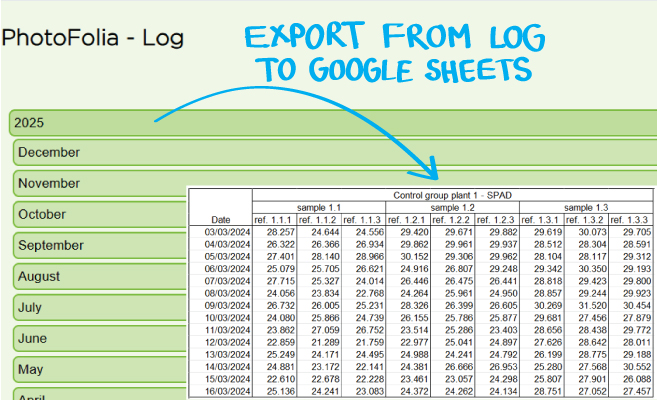
Task: Click the ref. 1.2.2 column header
Action: pyautogui.click(x=453, y=220)
